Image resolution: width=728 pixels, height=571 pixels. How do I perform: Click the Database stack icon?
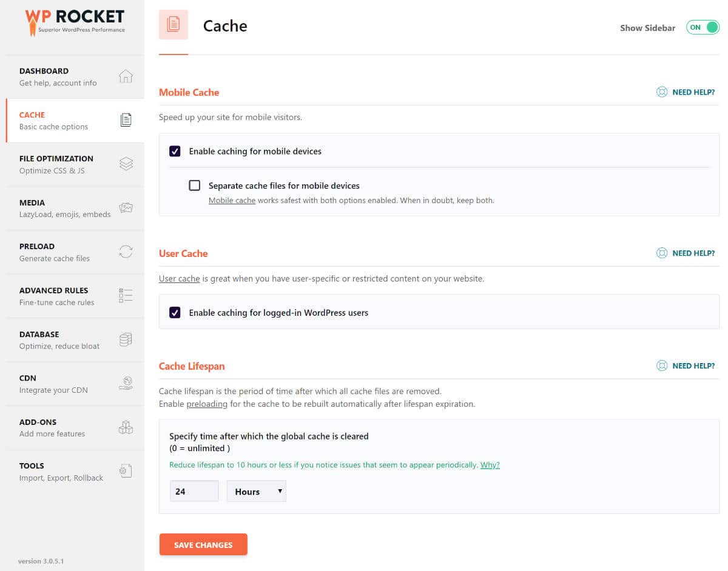126,339
